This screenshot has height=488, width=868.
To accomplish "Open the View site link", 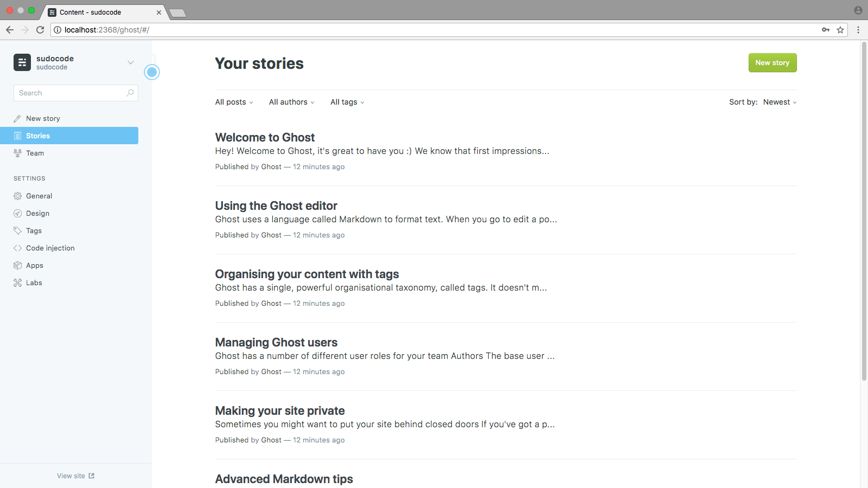I will (76, 476).
